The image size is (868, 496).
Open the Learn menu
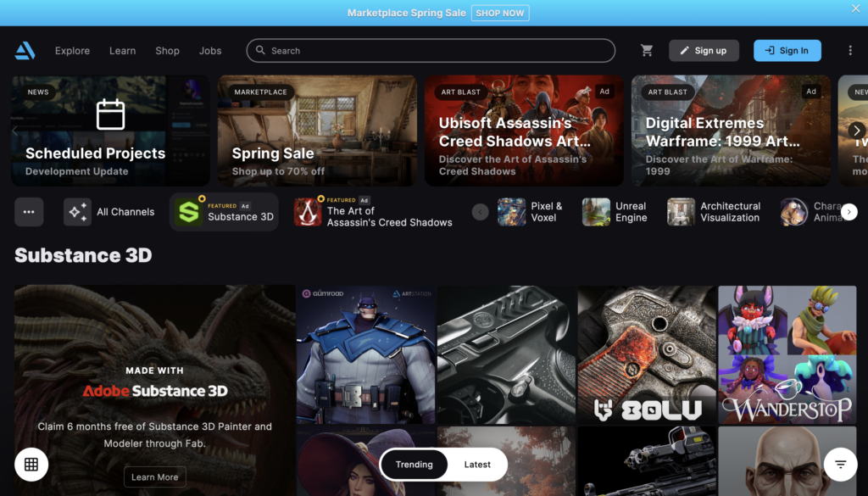click(x=122, y=50)
